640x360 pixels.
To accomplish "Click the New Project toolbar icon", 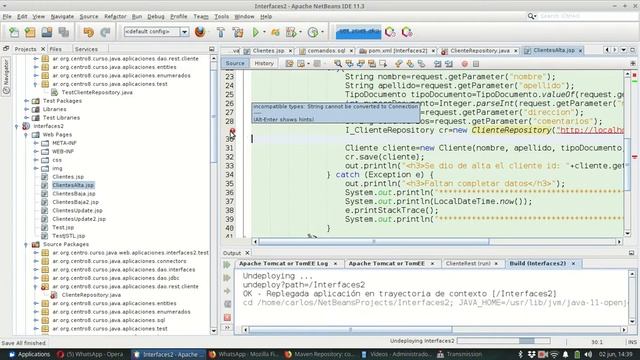I will [x=30, y=32].
